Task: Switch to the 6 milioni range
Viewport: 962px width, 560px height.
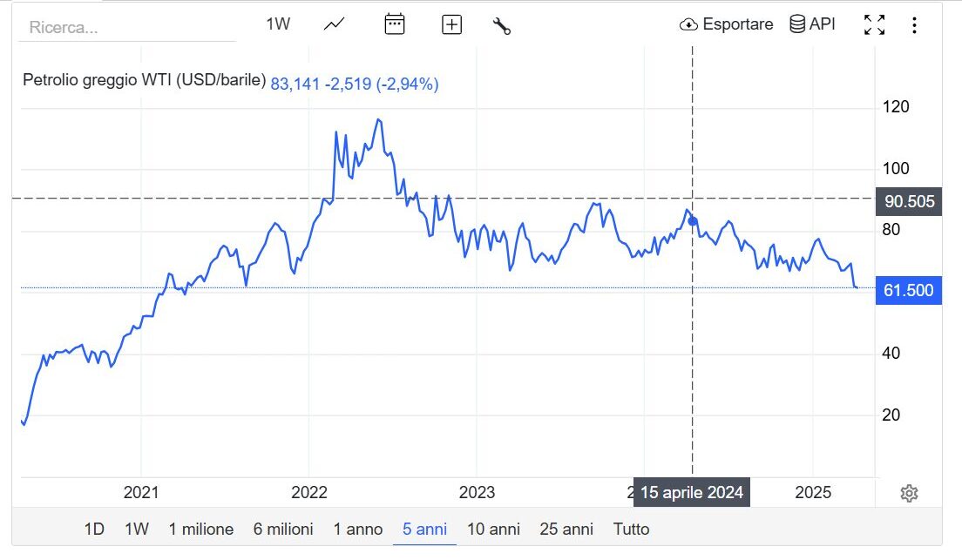Action: [x=283, y=529]
